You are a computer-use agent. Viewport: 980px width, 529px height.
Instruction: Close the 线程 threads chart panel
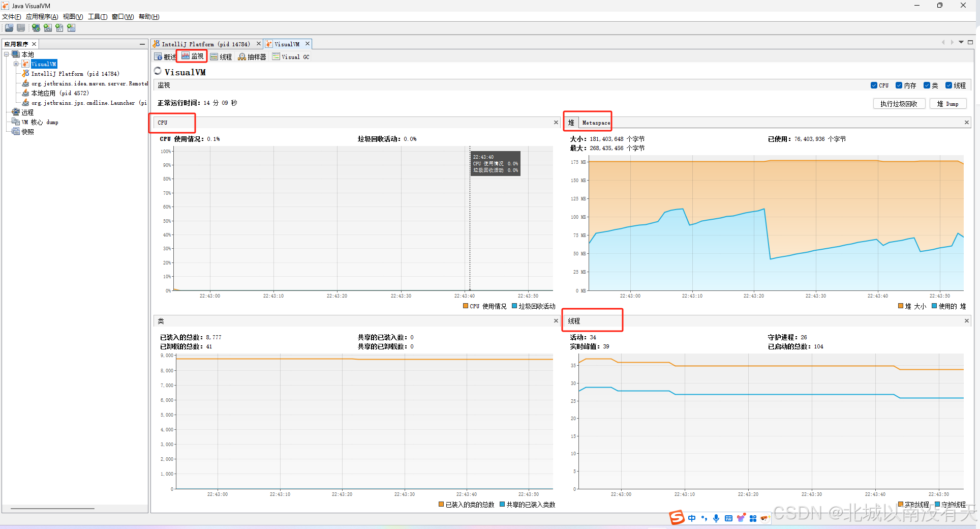coord(967,321)
